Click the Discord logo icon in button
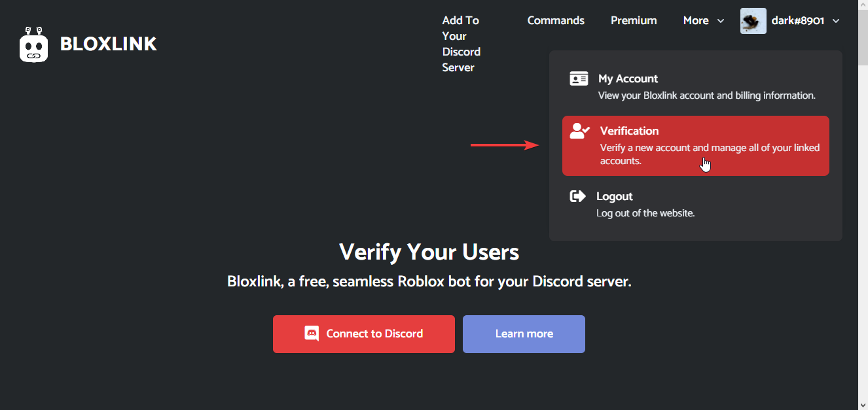This screenshot has height=410, width=868. tap(312, 333)
